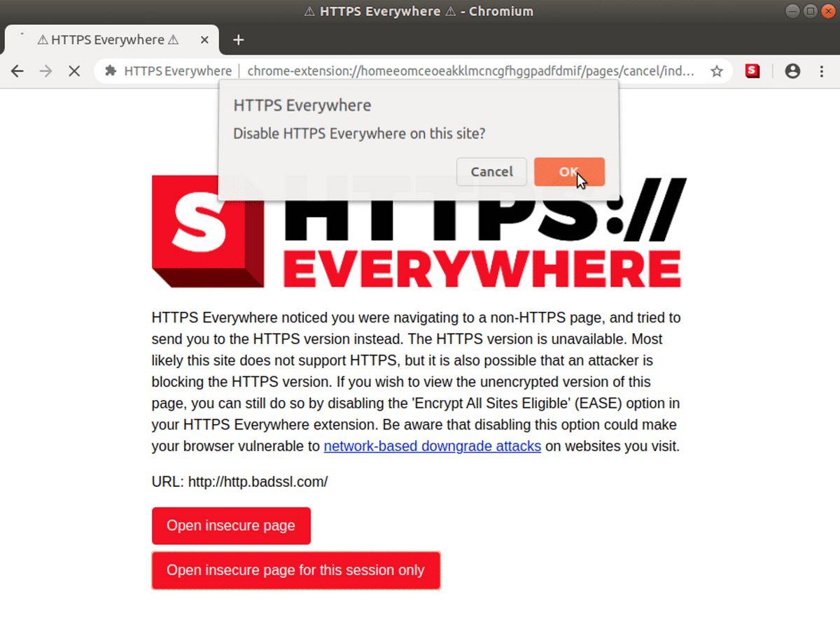This screenshot has height=638, width=840.
Task: Click OK in the HTTPS Everywhere dialog
Action: click(569, 171)
